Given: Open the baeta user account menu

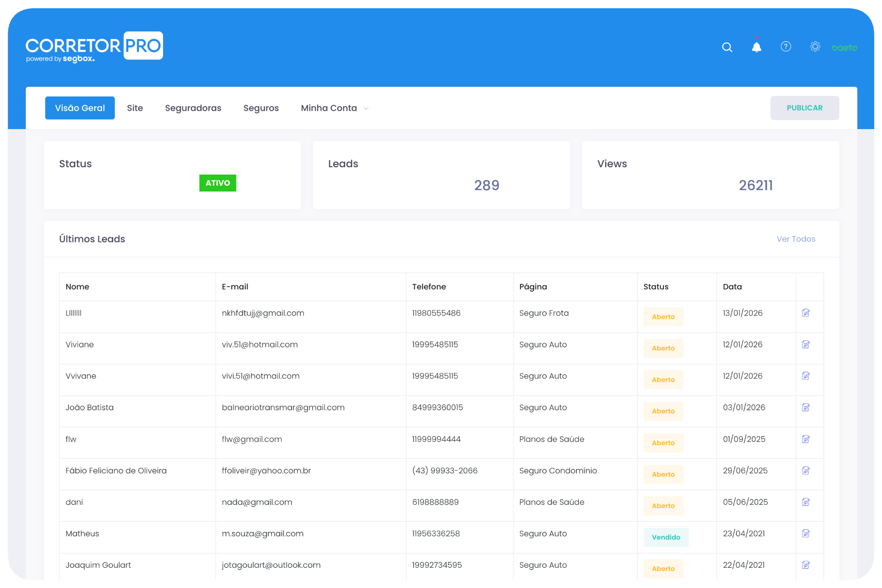Looking at the screenshot, I should click(844, 48).
